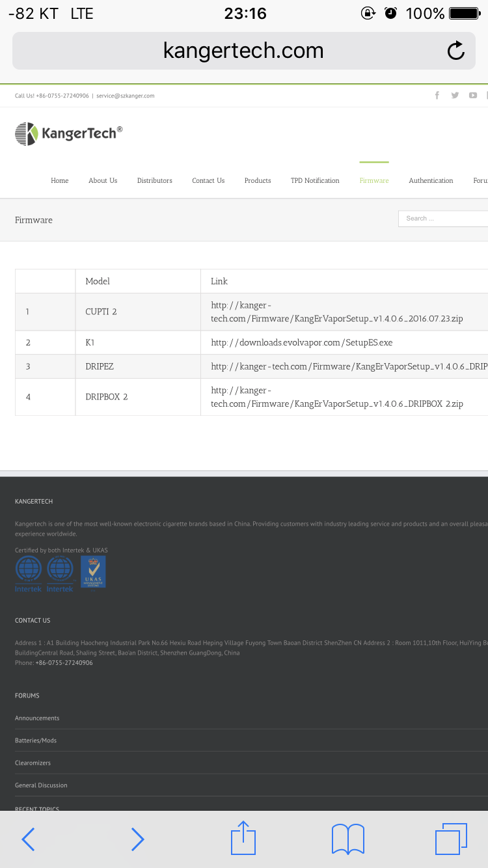Click the Firmware page title
The image size is (488, 868).
(x=34, y=220)
